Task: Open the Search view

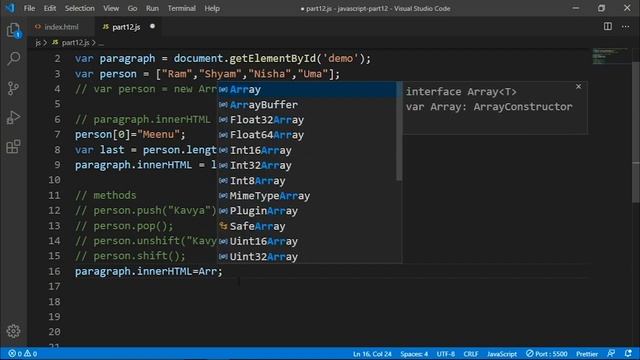Action: pyautogui.click(x=13, y=58)
